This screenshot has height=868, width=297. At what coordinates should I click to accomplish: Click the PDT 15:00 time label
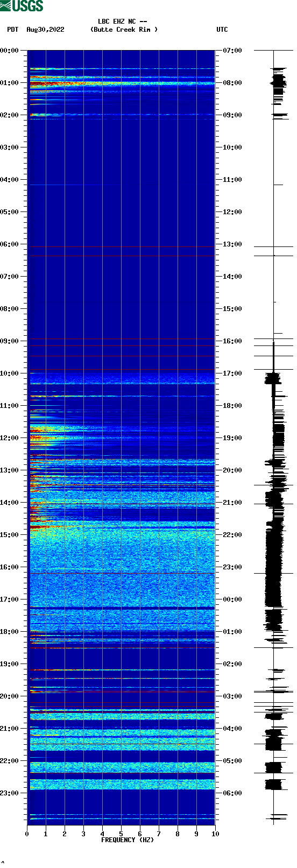[x=10, y=535]
